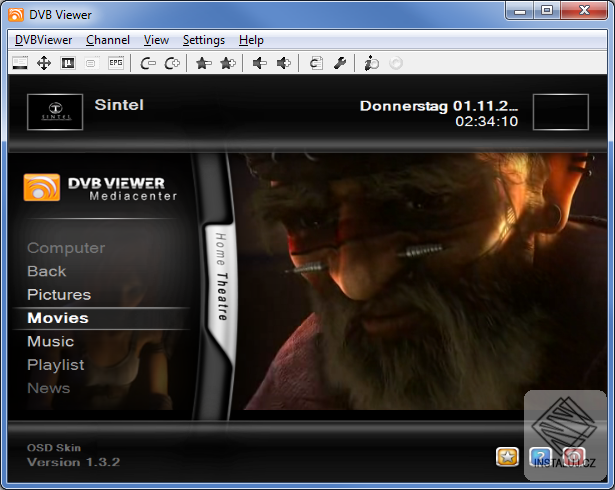This screenshot has height=490, width=615.
Task: Click the Sintel title text
Action: click(x=119, y=105)
